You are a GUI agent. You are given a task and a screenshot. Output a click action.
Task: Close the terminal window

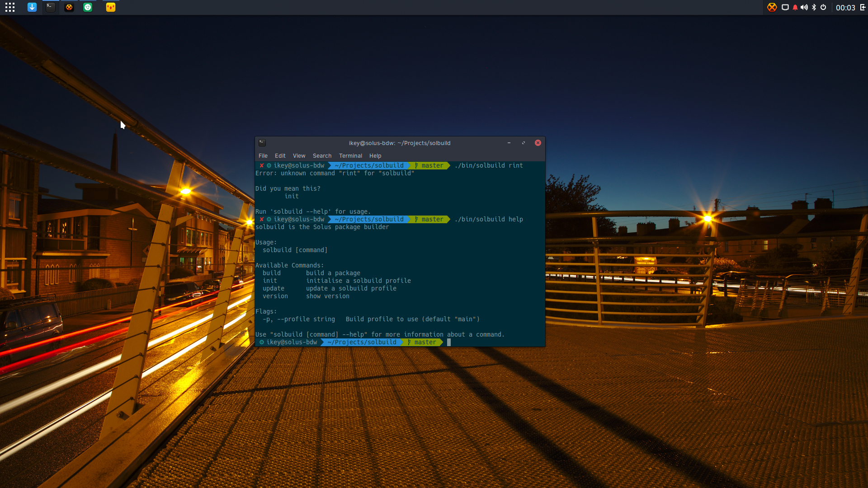538,143
